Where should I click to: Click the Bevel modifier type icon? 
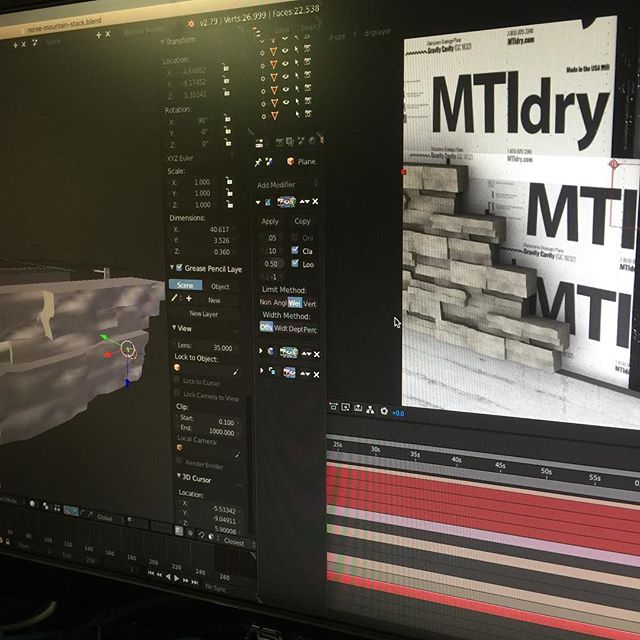click(x=268, y=202)
